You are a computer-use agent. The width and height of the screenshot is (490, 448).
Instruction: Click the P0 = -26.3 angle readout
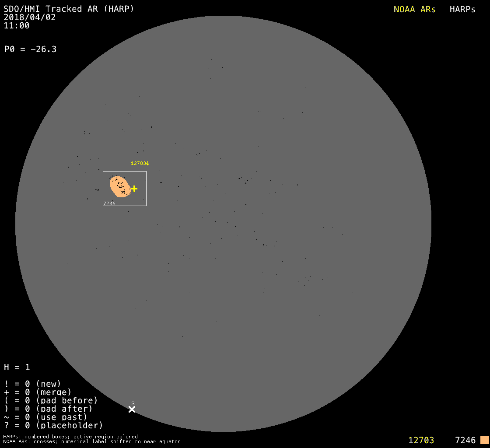point(30,49)
